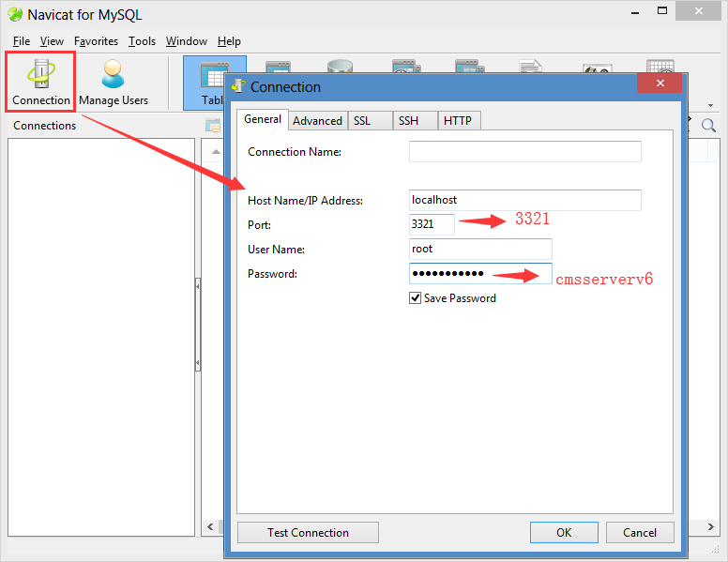Image resolution: width=728 pixels, height=562 pixels.
Task: Confirm the dialog with OK
Action: tap(564, 532)
